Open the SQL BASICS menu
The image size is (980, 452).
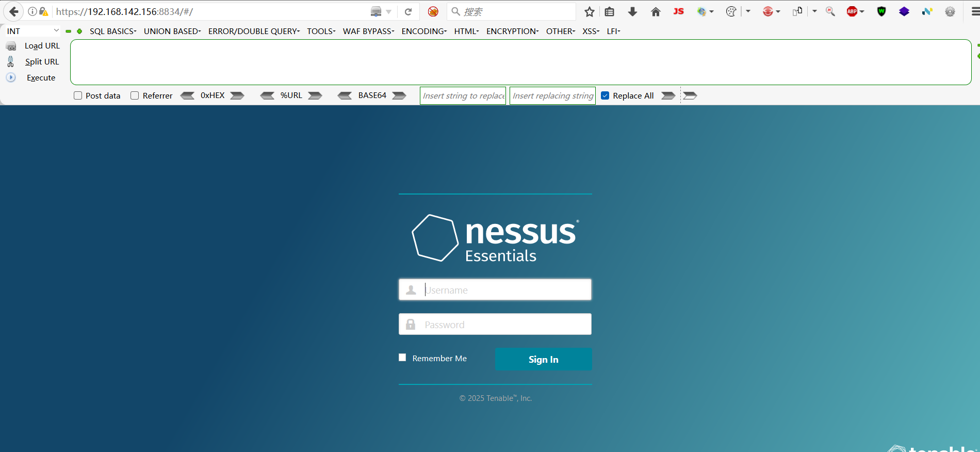coord(113,31)
